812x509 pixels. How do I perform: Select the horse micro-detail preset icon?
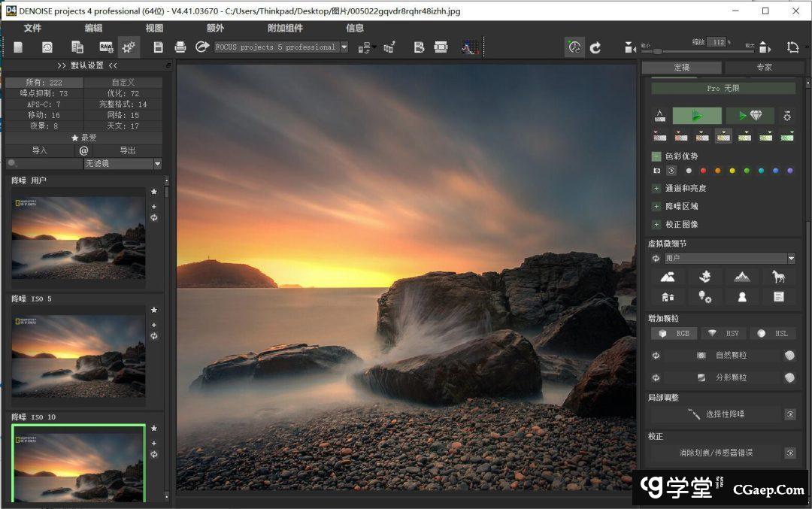[x=778, y=277]
